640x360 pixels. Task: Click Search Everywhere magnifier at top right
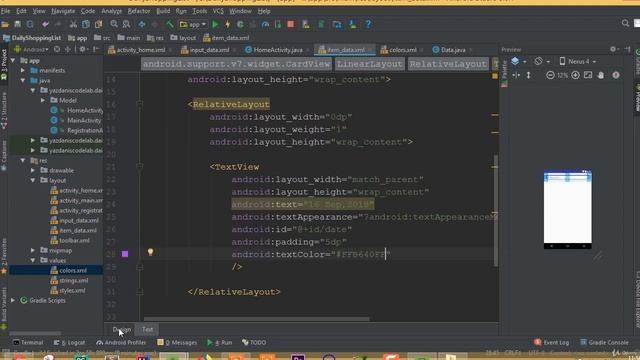625,23
